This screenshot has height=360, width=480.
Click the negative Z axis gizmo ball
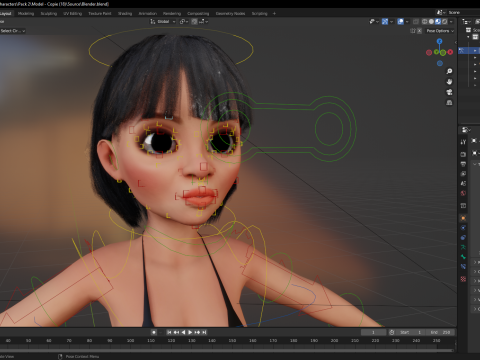pyautogui.click(x=440, y=63)
